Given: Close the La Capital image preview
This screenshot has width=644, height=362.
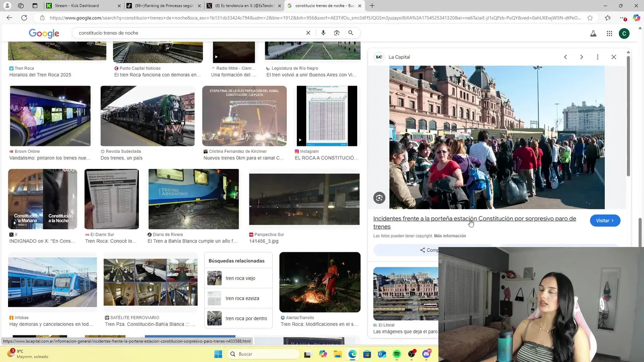Looking at the screenshot, I should point(614,57).
